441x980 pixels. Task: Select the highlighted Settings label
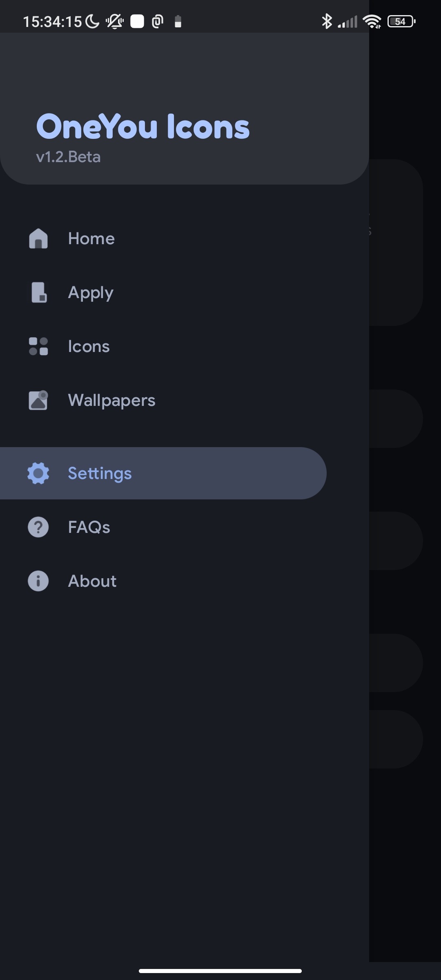click(100, 473)
